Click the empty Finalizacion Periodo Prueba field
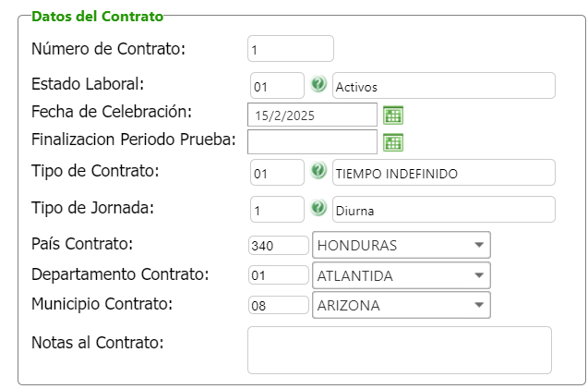This screenshot has width=588, height=389. coord(312,141)
